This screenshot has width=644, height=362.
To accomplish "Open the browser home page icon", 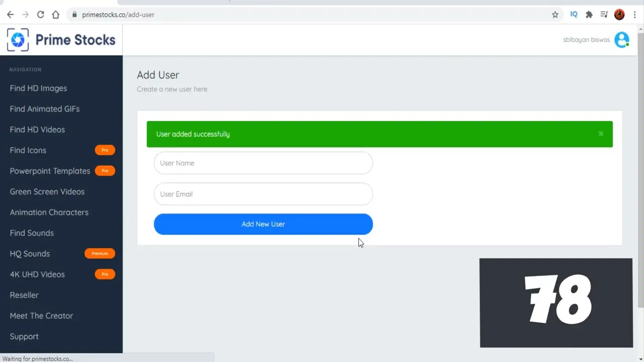I will point(56,15).
